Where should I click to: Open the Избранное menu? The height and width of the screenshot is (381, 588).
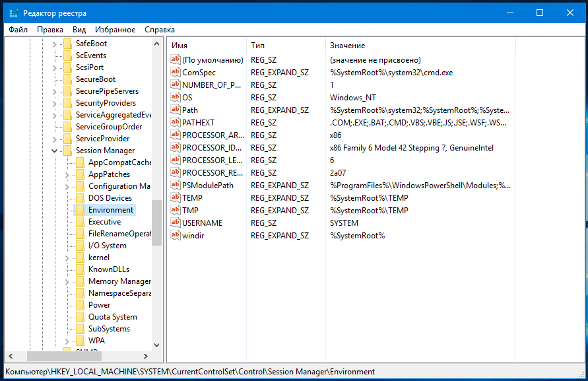click(x=115, y=30)
